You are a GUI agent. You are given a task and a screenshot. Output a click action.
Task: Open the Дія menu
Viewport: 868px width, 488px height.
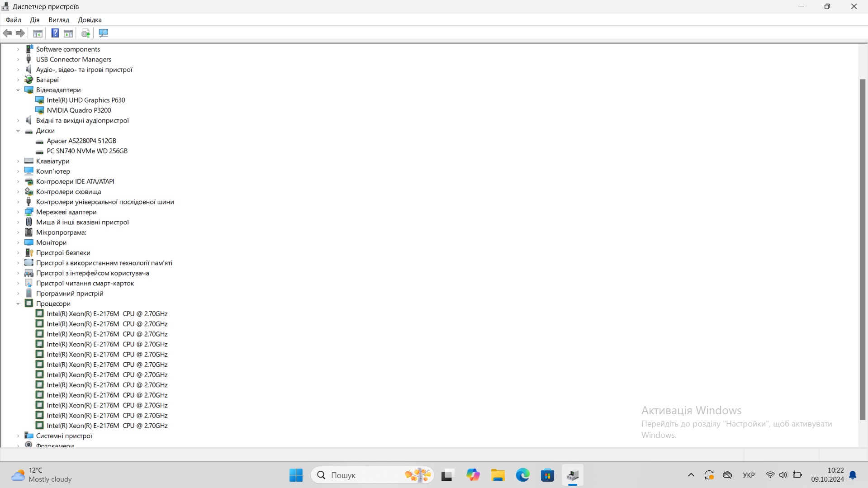pos(34,20)
